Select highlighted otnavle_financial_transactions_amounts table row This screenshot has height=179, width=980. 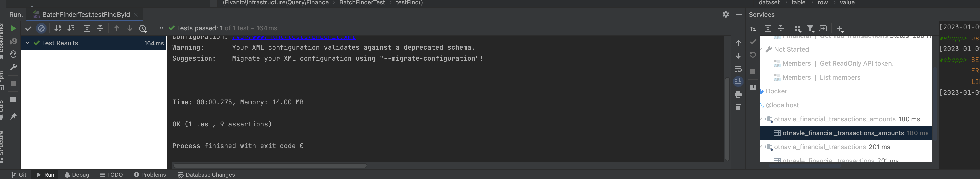coord(846,133)
